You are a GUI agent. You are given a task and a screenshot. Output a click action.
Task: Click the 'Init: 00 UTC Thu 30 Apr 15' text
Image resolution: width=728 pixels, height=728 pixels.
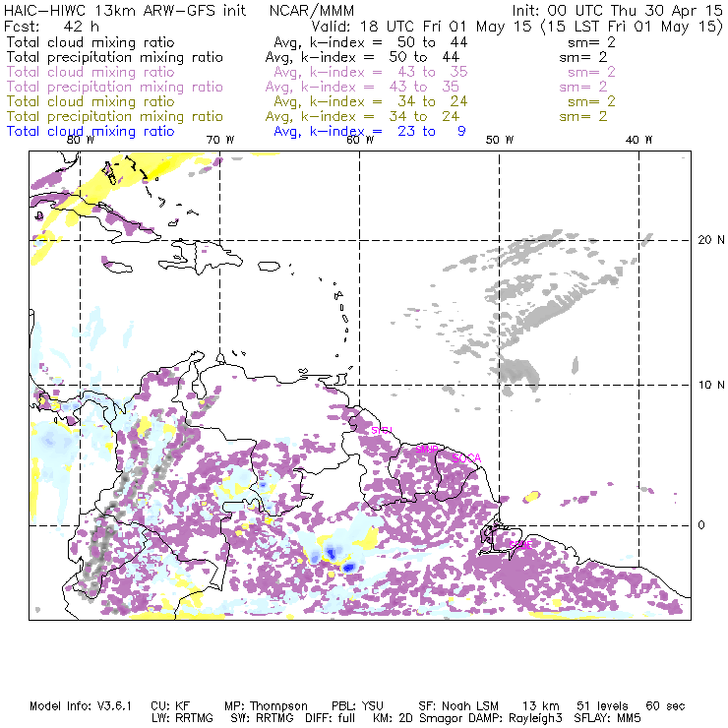(618, 10)
